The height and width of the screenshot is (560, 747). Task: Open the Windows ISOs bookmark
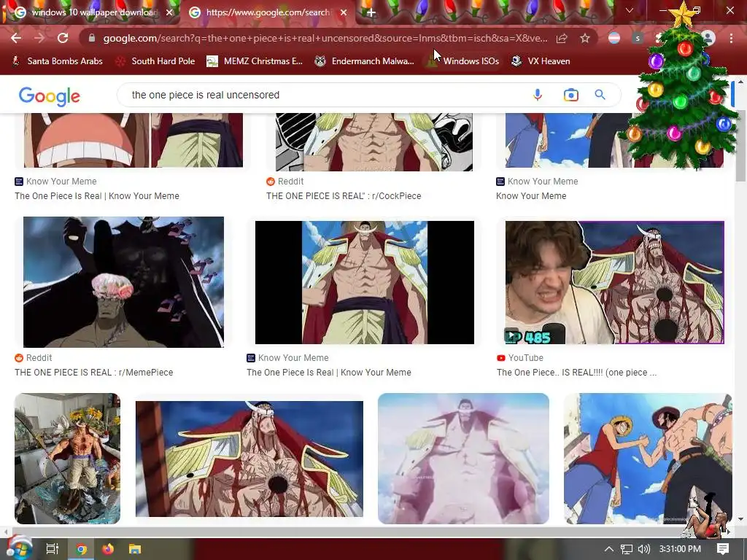point(462,61)
